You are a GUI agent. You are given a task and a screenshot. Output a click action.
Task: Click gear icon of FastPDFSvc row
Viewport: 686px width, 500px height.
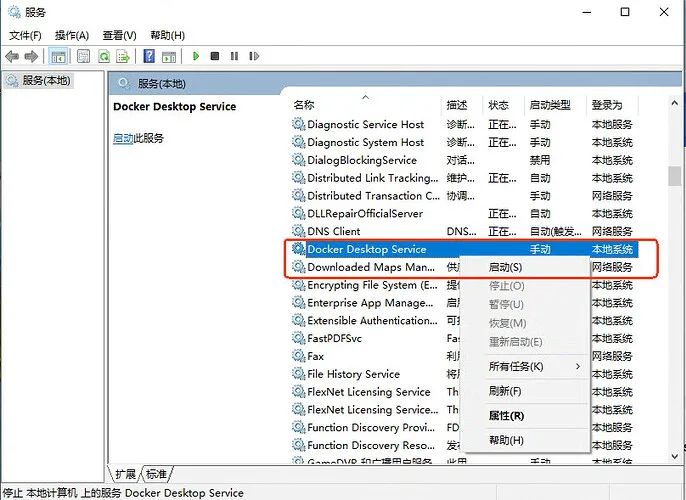[298, 338]
